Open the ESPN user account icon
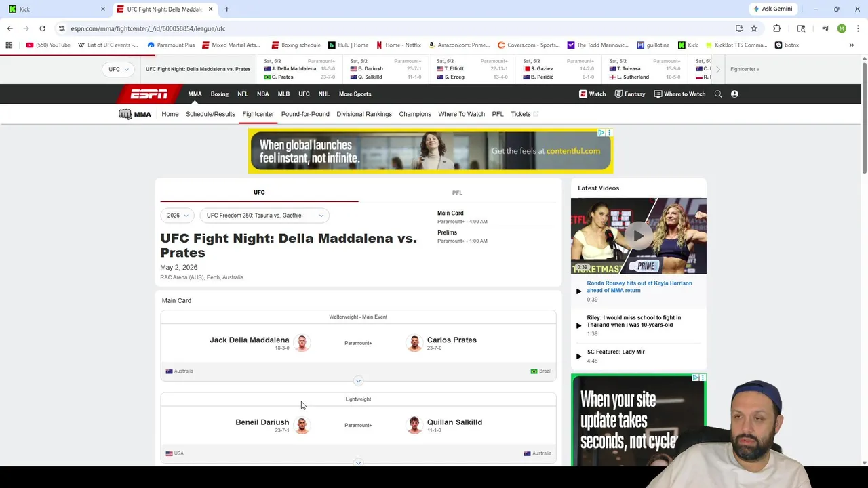 pyautogui.click(x=734, y=94)
